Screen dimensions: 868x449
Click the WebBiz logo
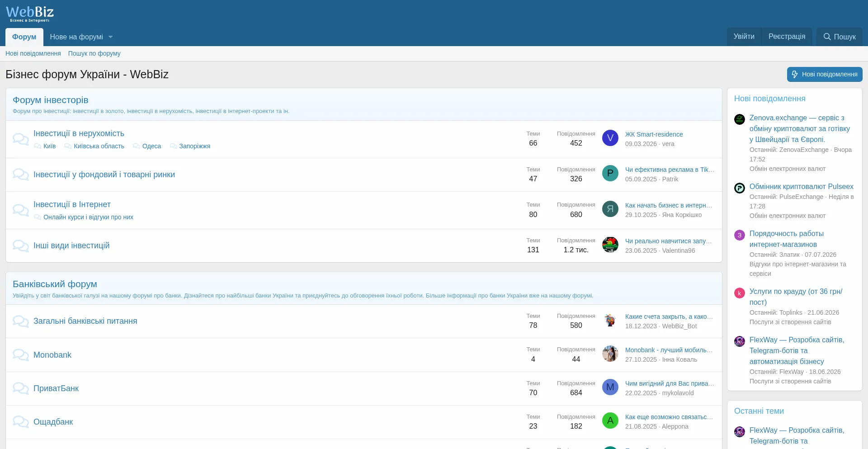tap(30, 14)
